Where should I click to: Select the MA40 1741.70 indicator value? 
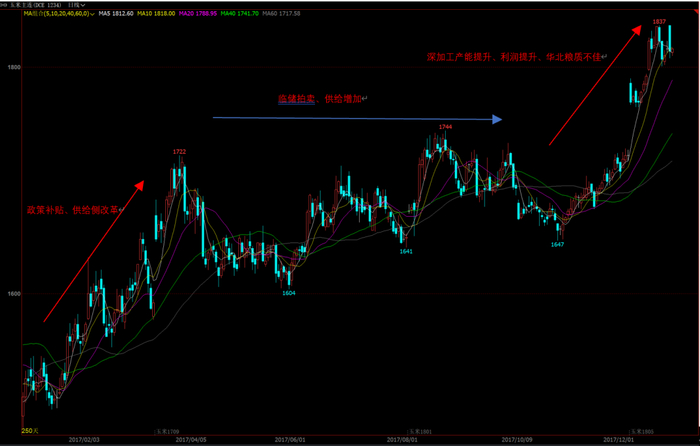[x=239, y=14]
